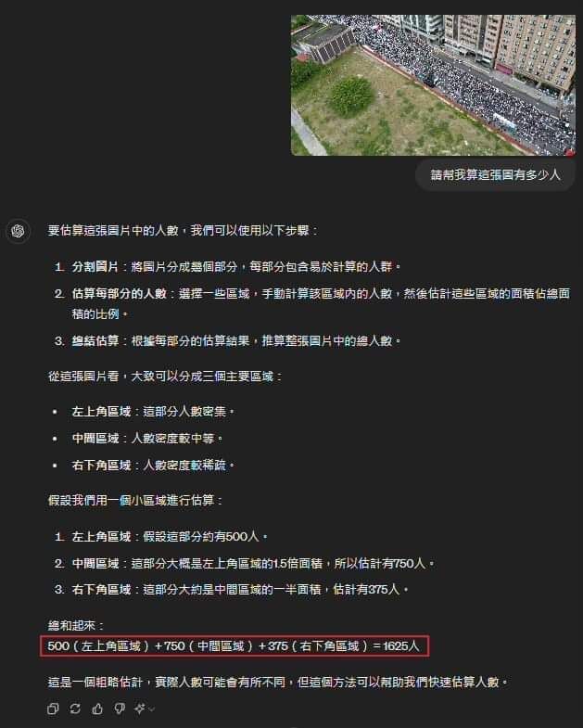Screen dimensions: 583x728
Task: Regenerate the response
Action: point(75,709)
